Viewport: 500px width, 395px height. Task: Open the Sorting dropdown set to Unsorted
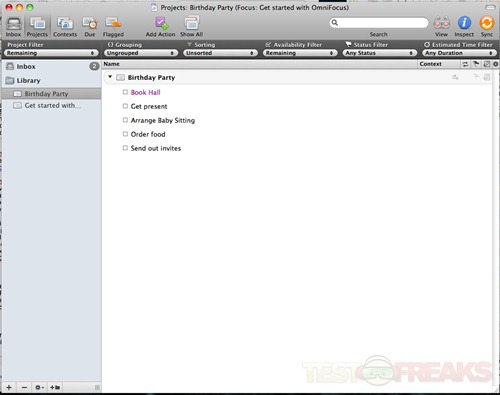220,53
